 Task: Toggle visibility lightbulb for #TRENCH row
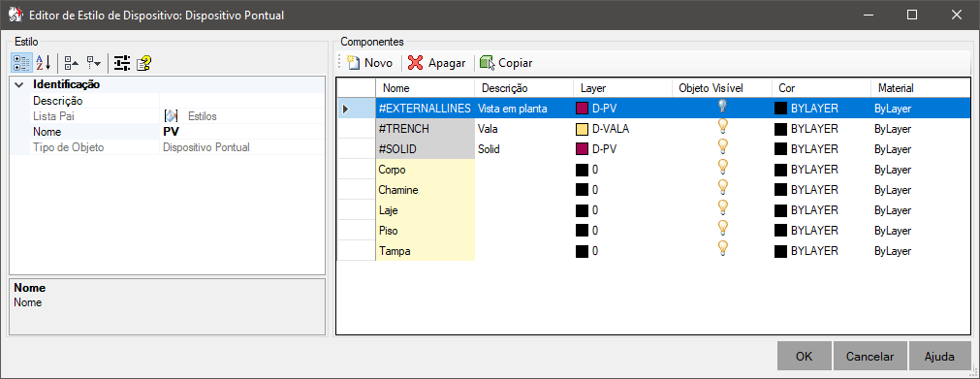pos(722,128)
